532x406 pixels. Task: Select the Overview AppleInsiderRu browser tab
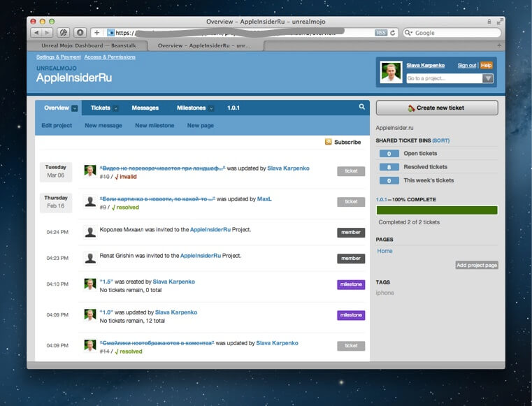coord(204,45)
